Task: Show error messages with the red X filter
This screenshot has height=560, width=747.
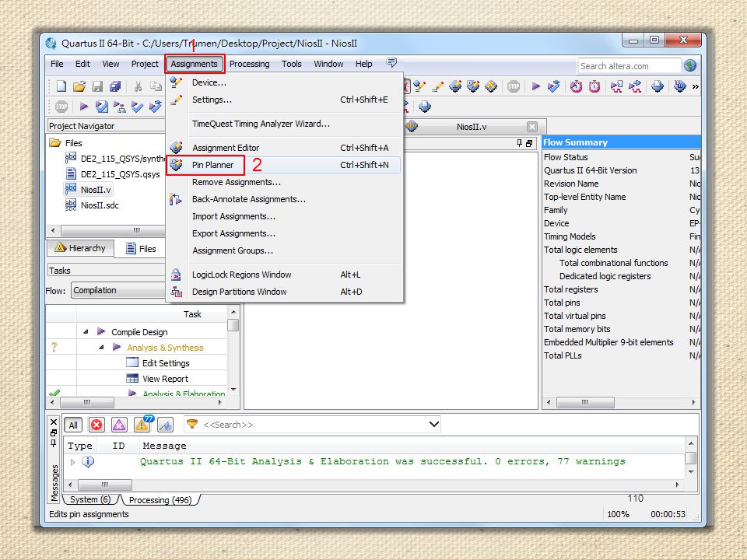Action: click(96, 425)
